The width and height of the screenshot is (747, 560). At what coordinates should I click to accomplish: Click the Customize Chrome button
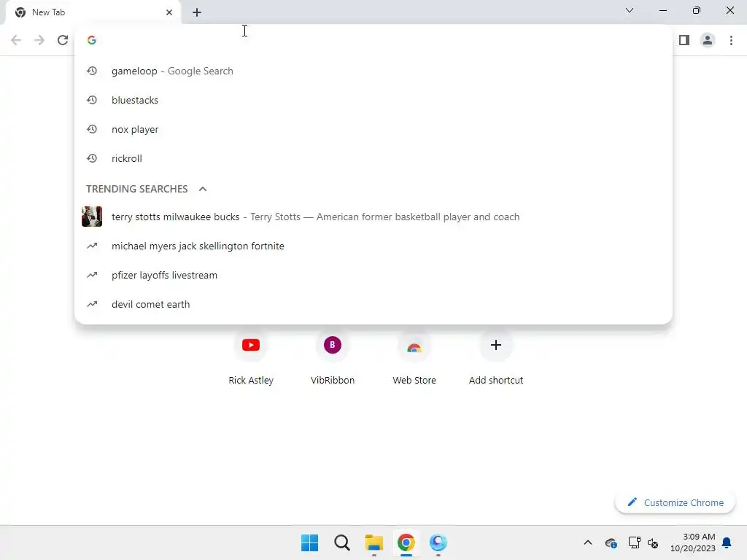click(675, 502)
